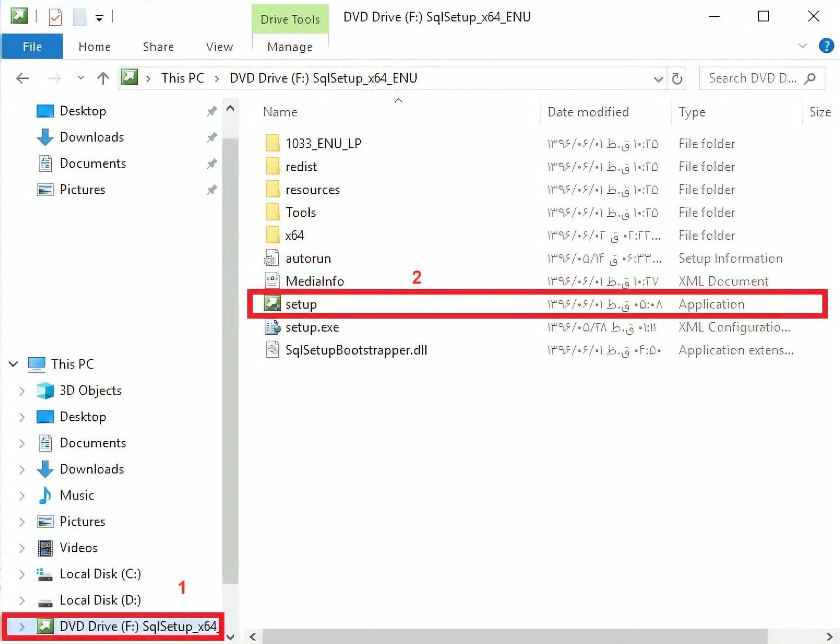Switch to the View ribbon tab
The height and width of the screenshot is (644, 840).
point(219,46)
